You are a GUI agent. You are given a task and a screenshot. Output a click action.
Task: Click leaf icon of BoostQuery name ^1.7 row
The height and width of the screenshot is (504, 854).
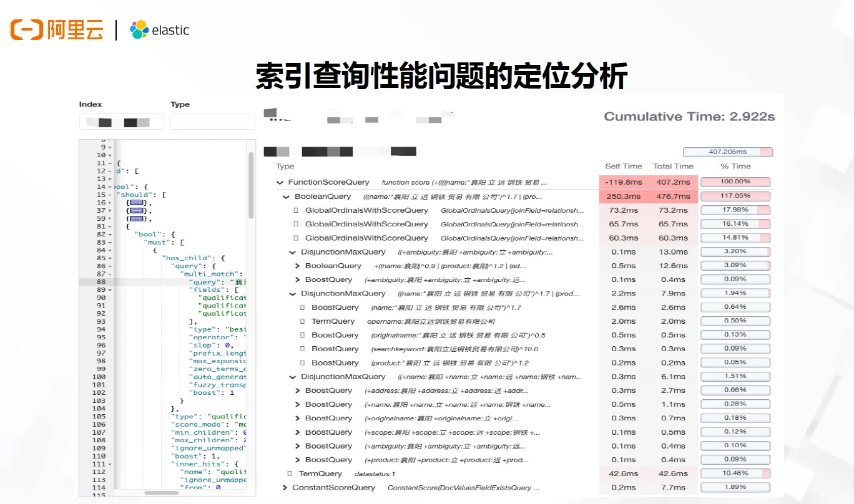tap(303, 308)
